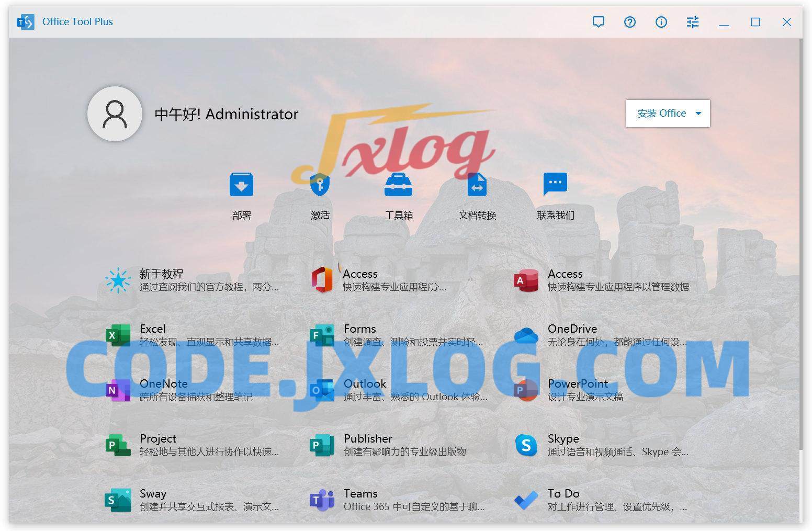
Task: Open the 部署 (Deploy) icon
Action: pos(241,185)
